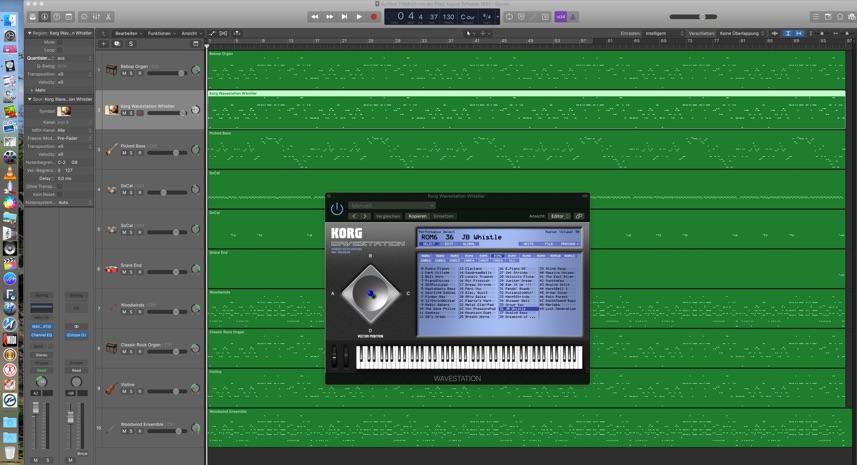857x465 pixels.
Task: Adjust Bebop Organ track volume slider
Action: pos(166,73)
